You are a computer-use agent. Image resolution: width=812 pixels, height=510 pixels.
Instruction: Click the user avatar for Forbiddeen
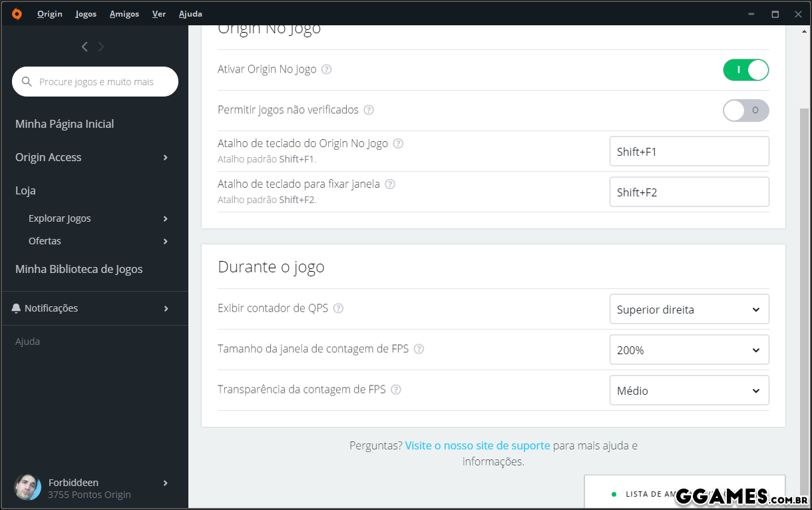coord(28,488)
